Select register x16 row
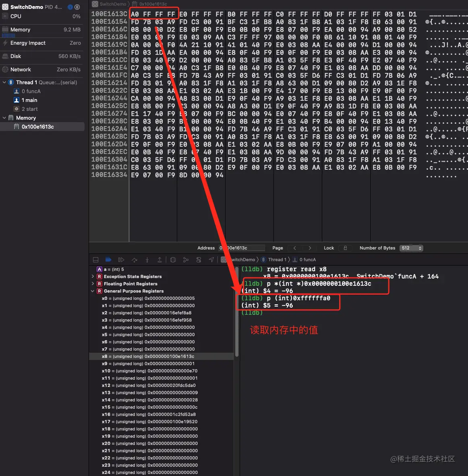This screenshot has width=468, height=476. pos(162,414)
